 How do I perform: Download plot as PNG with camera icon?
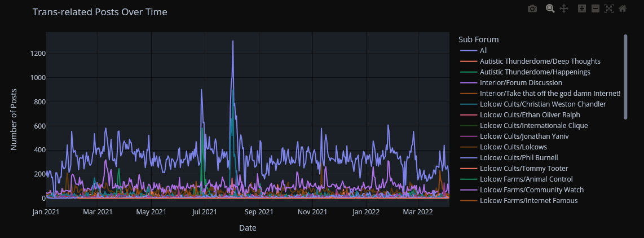pyautogui.click(x=532, y=8)
